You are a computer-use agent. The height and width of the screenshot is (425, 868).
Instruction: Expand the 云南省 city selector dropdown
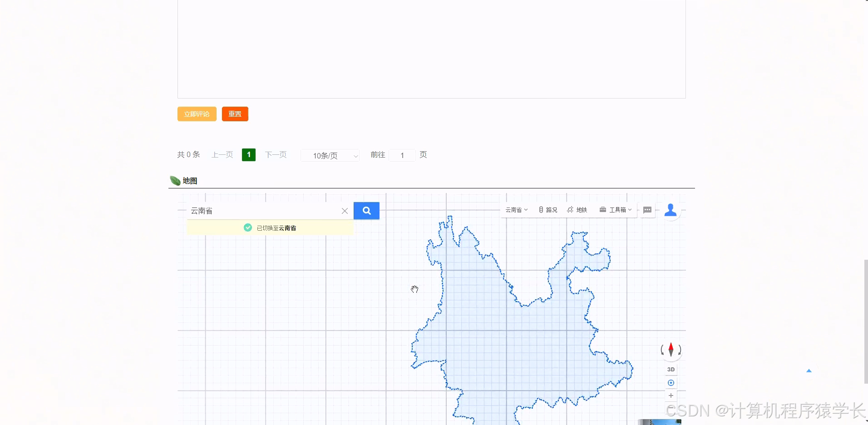tap(517, 210)
